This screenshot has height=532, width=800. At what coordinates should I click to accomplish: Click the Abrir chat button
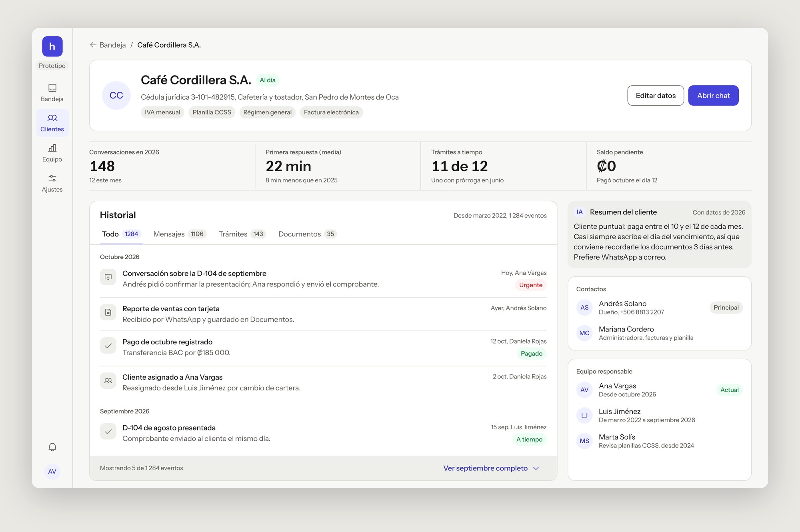coord(713,95)
